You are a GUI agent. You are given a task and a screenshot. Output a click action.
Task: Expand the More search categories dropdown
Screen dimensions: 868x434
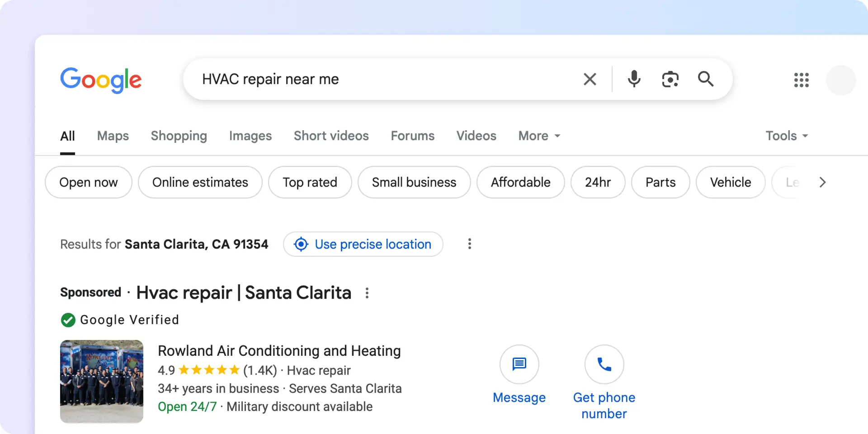tap(539, 136)
